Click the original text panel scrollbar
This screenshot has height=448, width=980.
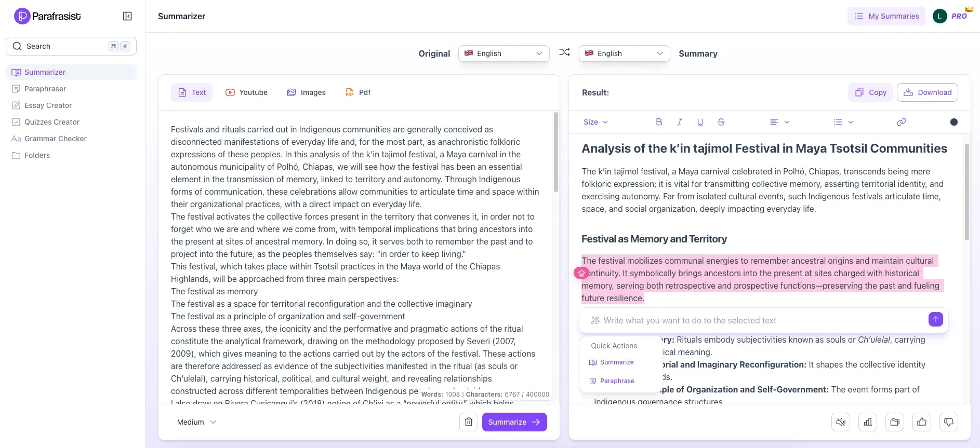556,153
